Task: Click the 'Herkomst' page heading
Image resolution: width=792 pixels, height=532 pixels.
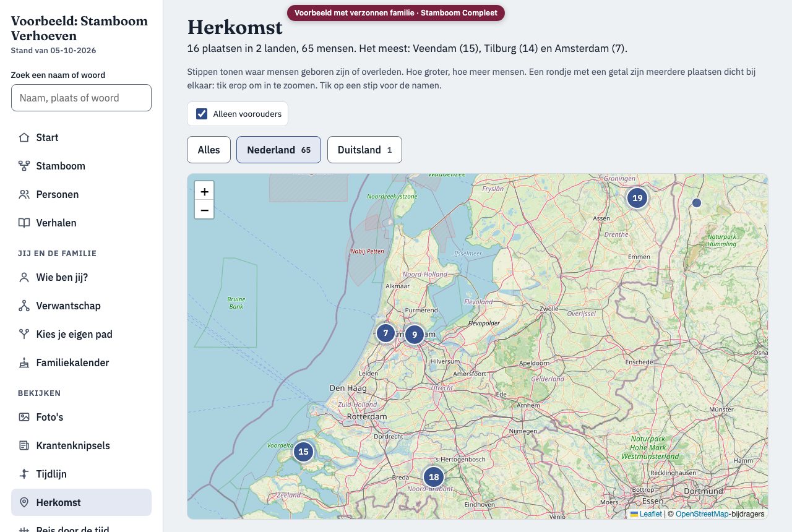Action: 235,27
